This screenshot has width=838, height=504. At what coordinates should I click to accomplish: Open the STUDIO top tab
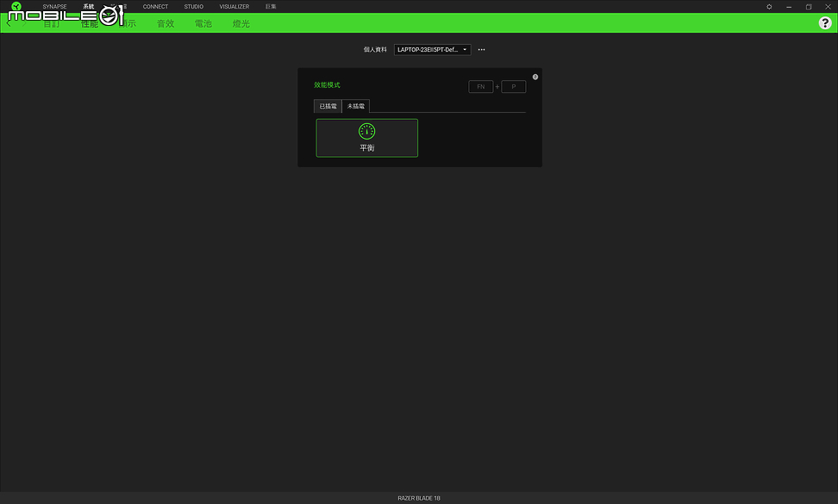(193, 6)
